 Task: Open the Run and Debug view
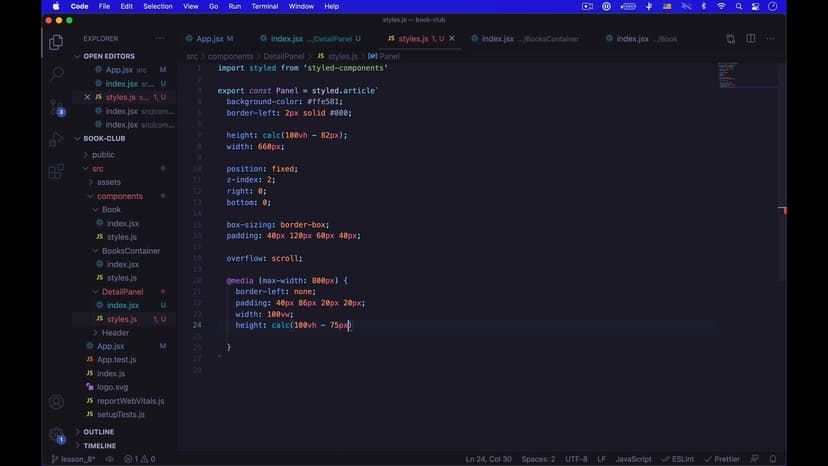point(56,140)
